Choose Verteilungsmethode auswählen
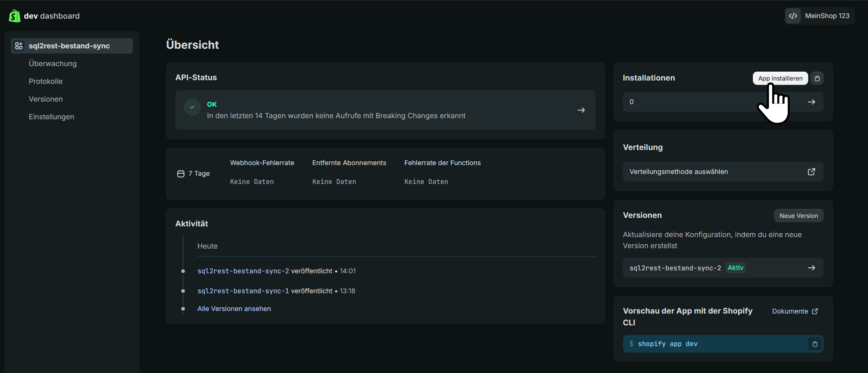This screenshot has width=868, height=373. tap(723, 172)
